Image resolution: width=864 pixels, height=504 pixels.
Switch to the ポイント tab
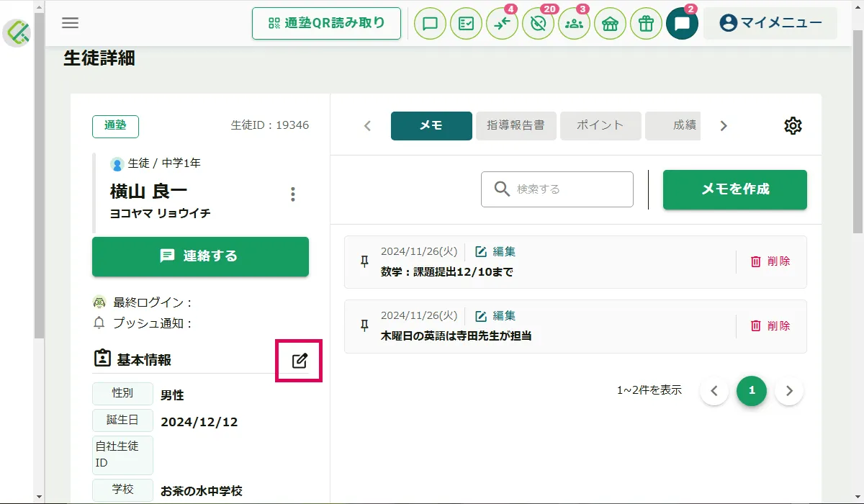(x=600, y=125)
